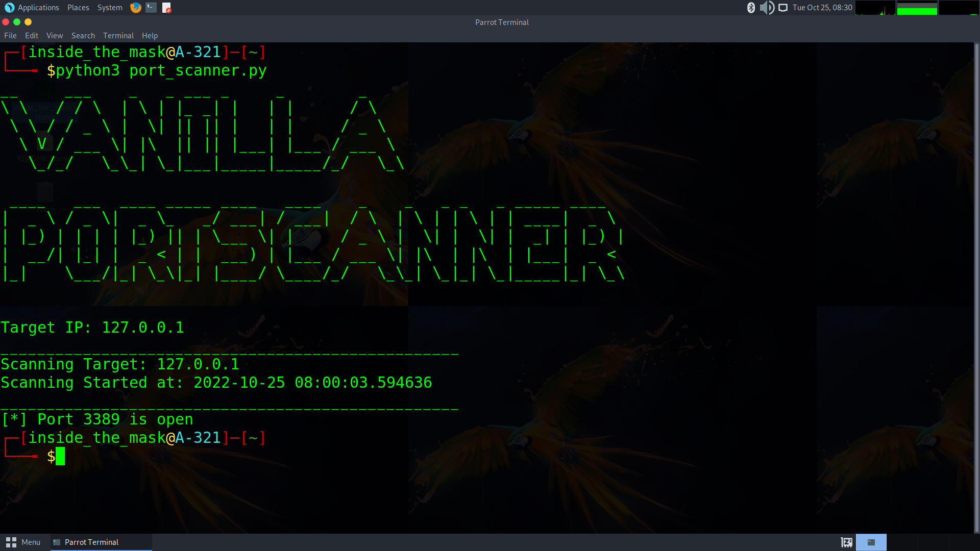Click the Bluetooth tray icon
The image size is (980, 551).
pos(751,8)
